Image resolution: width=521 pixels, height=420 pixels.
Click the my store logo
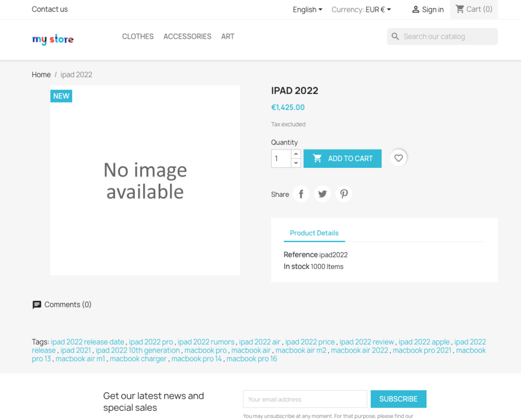pyautogui.click(x=53, y=40)
